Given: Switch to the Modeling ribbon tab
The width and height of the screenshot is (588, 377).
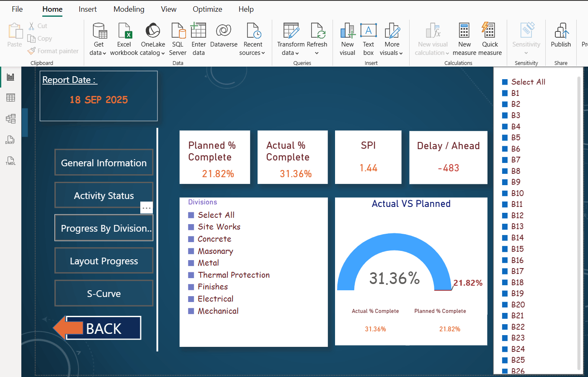Looking at the screenshot, I should pyautogui.click(x=129, y=9).
